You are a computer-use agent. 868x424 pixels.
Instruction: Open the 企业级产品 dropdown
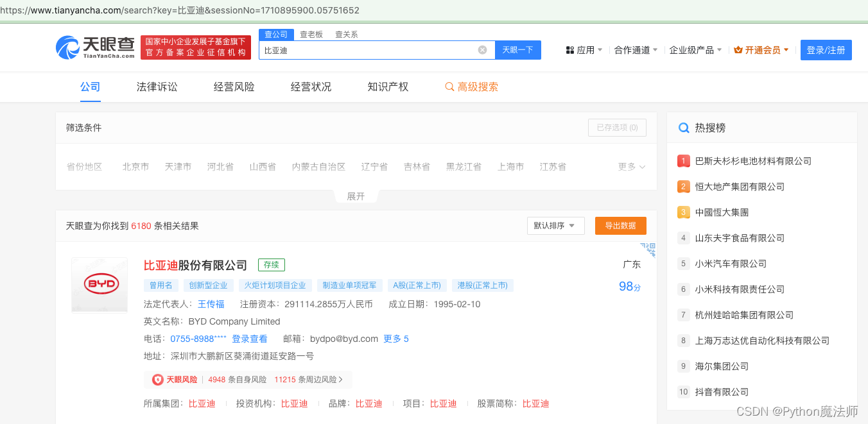695,50
